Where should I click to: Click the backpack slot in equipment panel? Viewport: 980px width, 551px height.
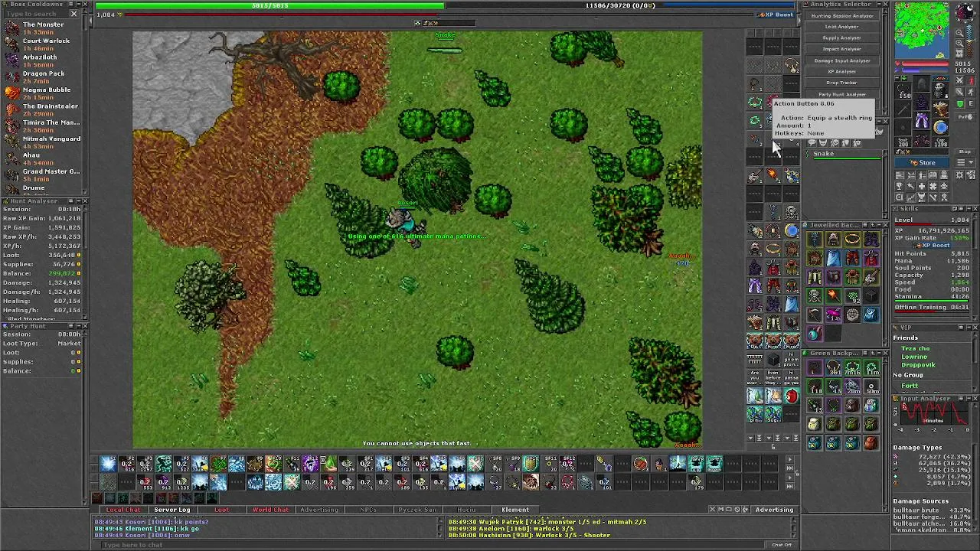point(941,90)
